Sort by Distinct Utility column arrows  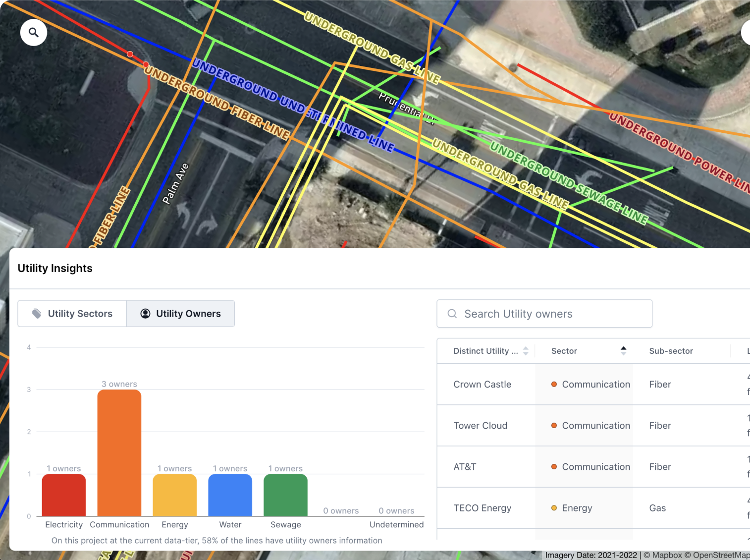(526, 351)
